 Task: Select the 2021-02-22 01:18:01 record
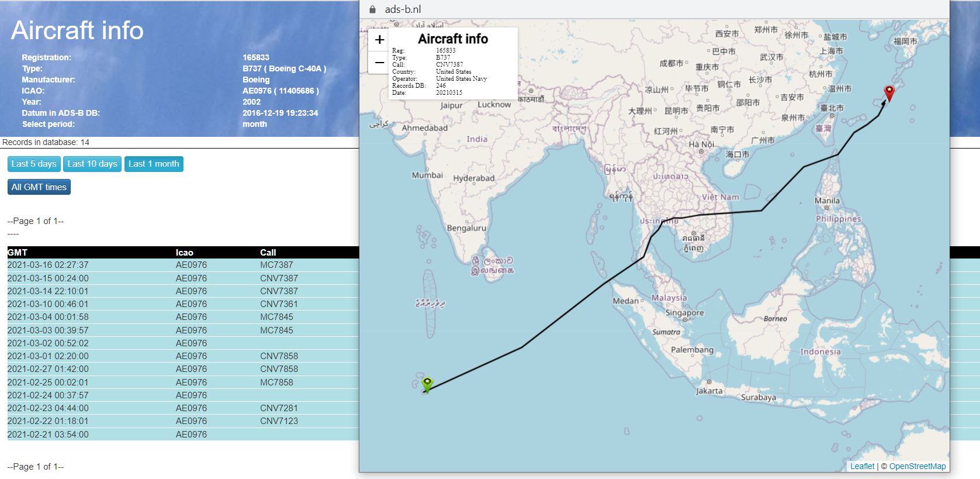(183, 421)
